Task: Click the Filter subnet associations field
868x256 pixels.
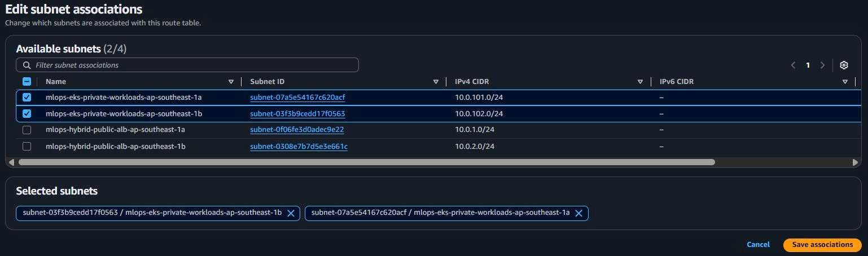Action: pos(192,65)
